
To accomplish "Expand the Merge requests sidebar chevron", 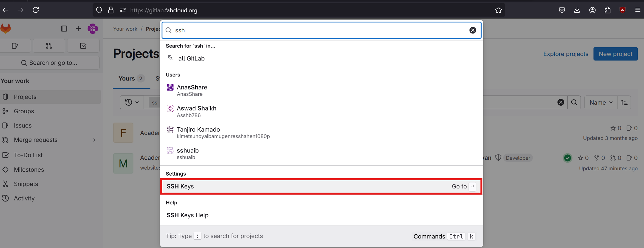I will click(x=94, y=140).
